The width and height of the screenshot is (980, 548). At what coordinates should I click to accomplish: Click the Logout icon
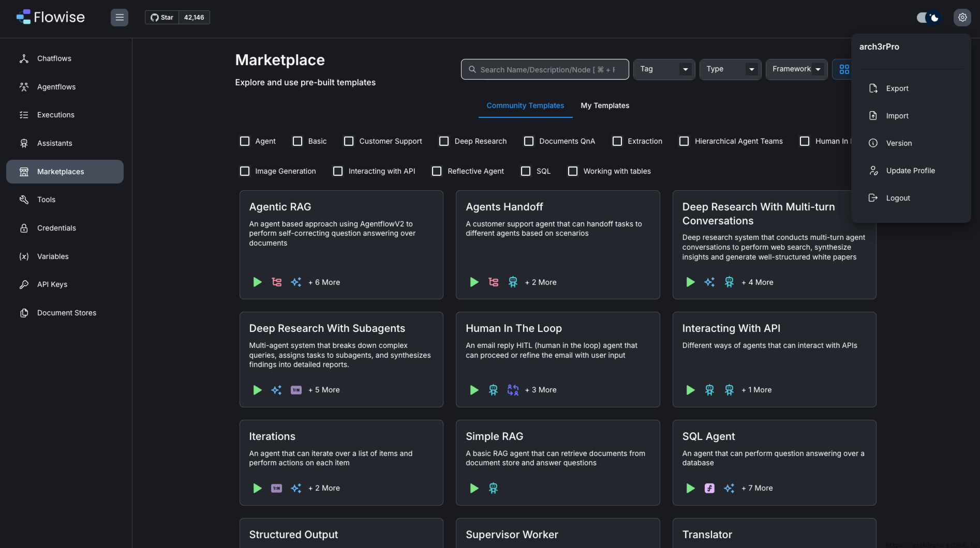point(873,198)
